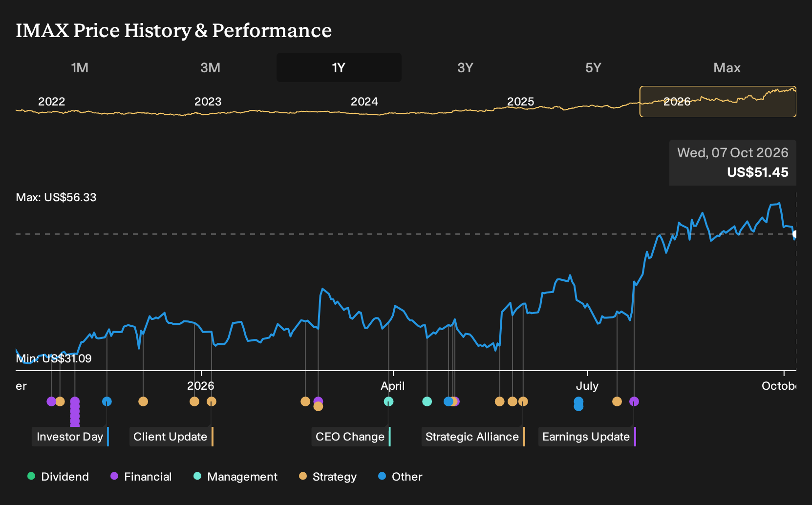
Task: Switch to the 3M range tab
Action: (210, 68)
